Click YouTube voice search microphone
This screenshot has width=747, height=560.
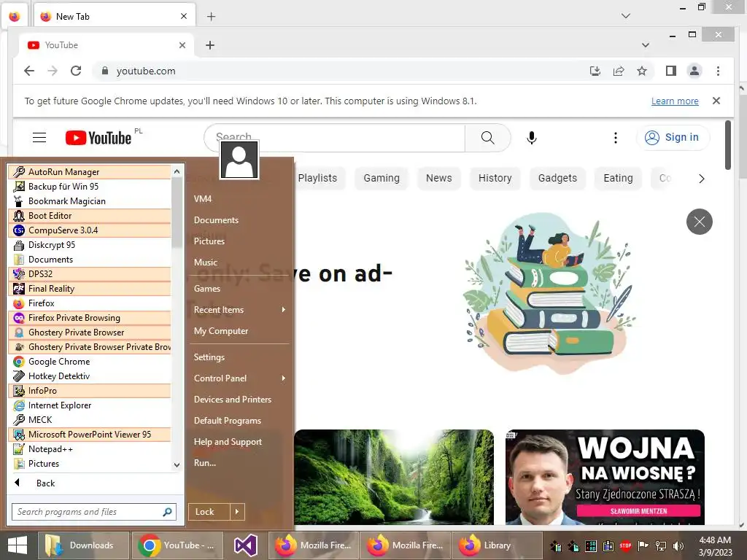point(532,138)
